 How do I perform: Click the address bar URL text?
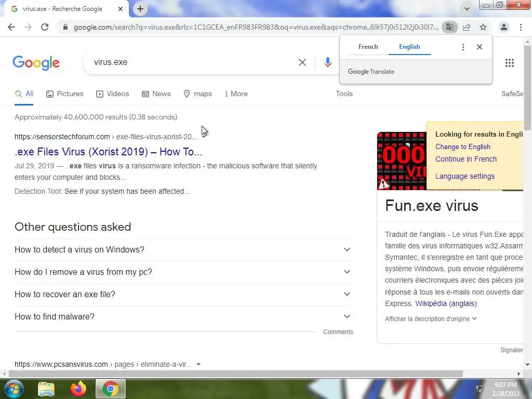coord(256,27)
